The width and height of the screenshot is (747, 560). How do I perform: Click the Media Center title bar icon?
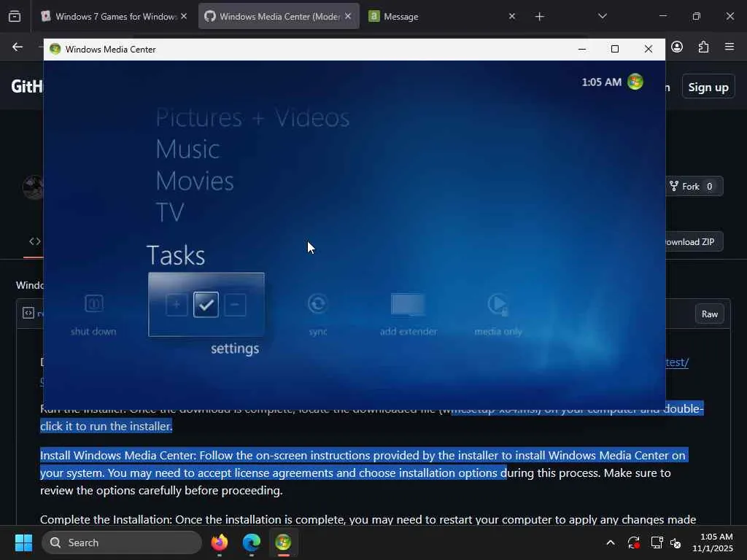[x=55, y=49]
